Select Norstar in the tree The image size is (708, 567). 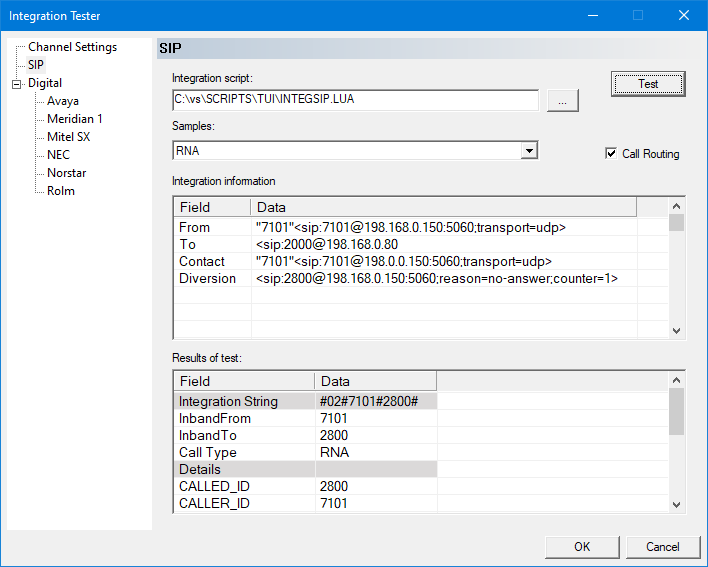pyautogui.click(x=67, y=173)
